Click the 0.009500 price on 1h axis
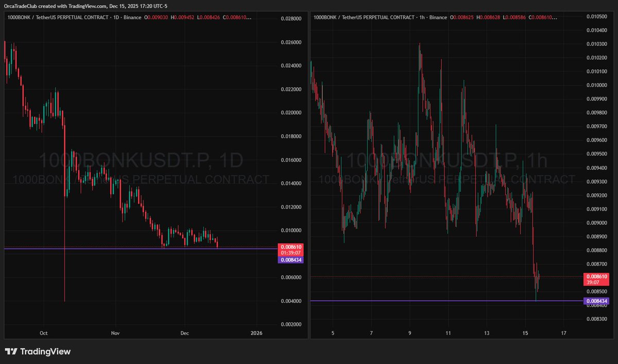Screen dimensions: 618x364 (x=597, y=154)
